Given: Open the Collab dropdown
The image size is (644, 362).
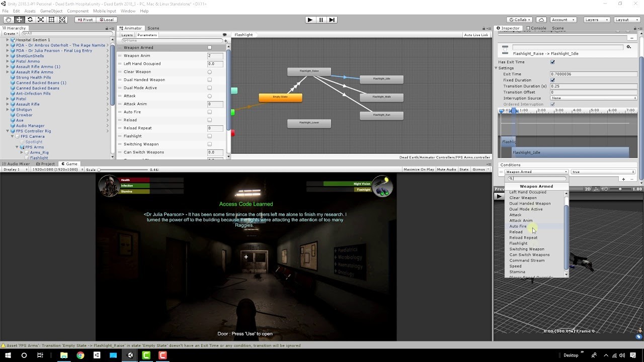Looking at the screenshot, I should 520,20.
